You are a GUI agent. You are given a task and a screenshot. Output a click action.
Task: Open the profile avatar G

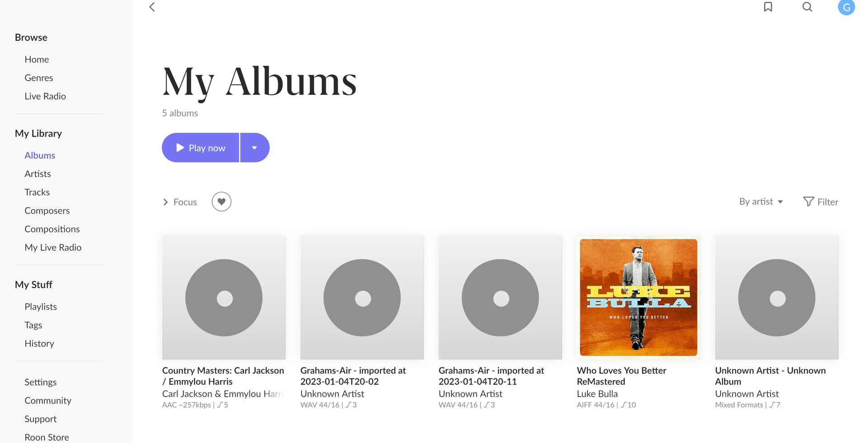846,7
